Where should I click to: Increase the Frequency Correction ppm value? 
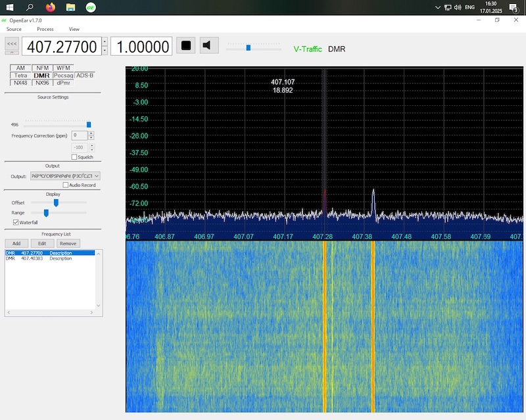tap(91, 133)
